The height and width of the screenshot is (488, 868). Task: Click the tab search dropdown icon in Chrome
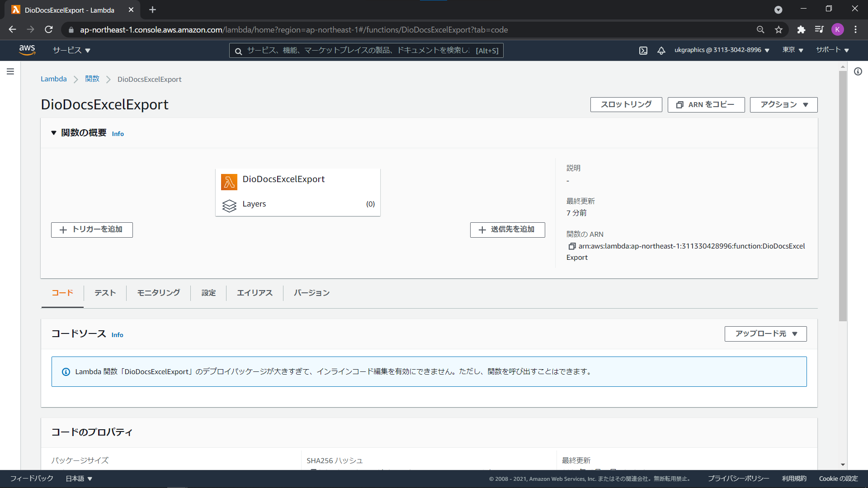coord(778,10)
